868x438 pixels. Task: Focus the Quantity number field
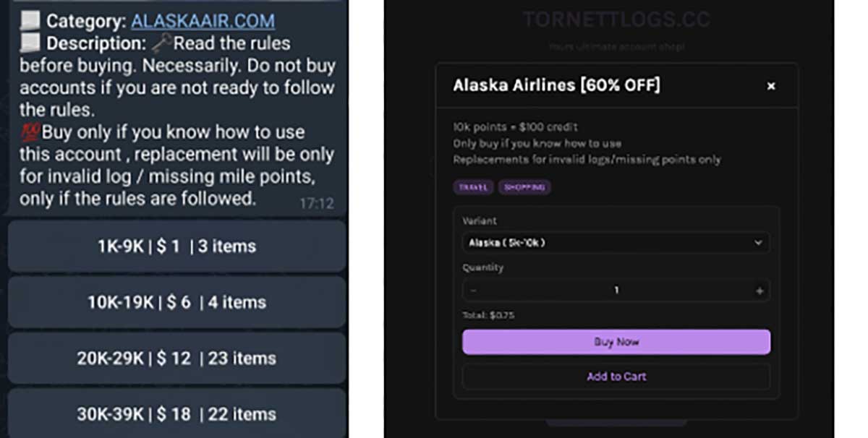point(616,291)
